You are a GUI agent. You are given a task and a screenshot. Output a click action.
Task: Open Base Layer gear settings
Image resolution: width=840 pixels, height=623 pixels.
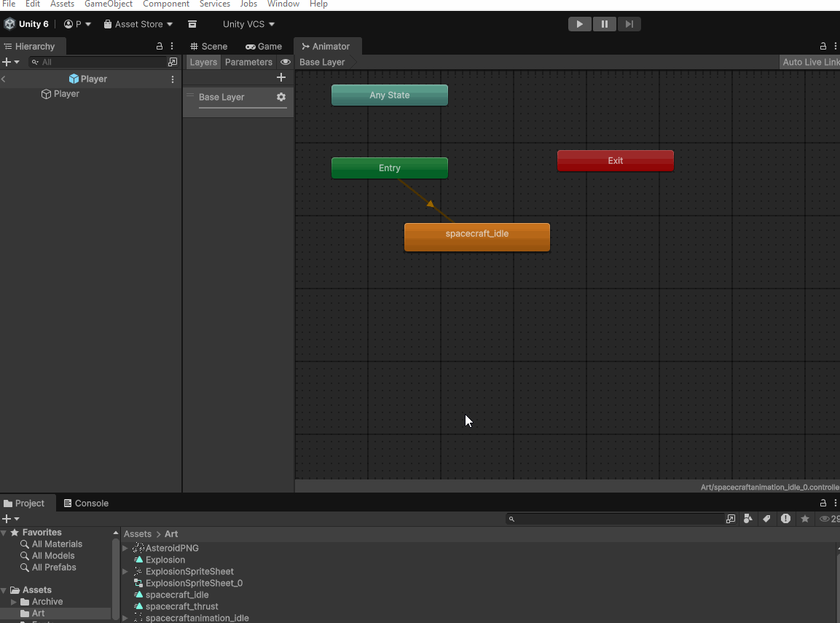point(281,97)
